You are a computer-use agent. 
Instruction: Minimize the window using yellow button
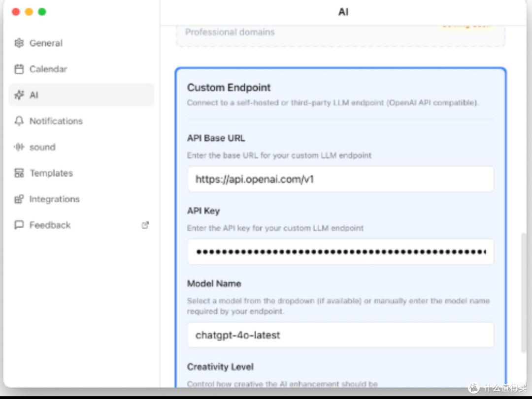29,12
